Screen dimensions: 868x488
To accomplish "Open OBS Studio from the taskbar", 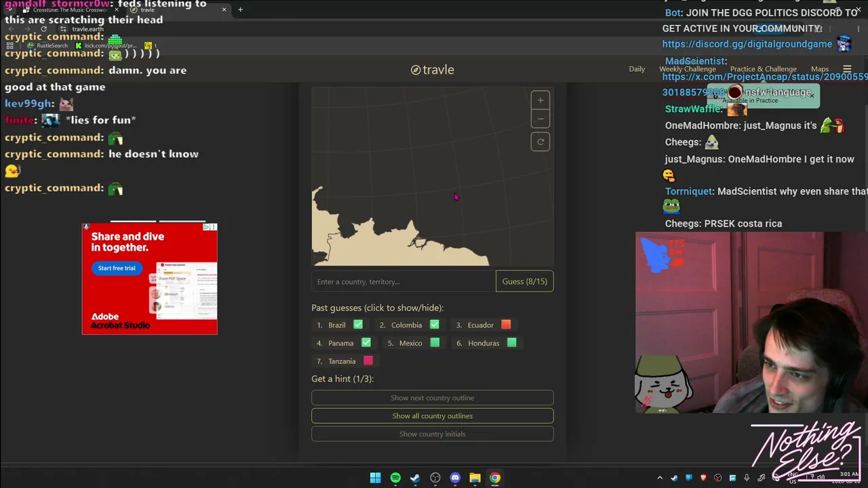I will pyautogui.click(x=435, y=478).
